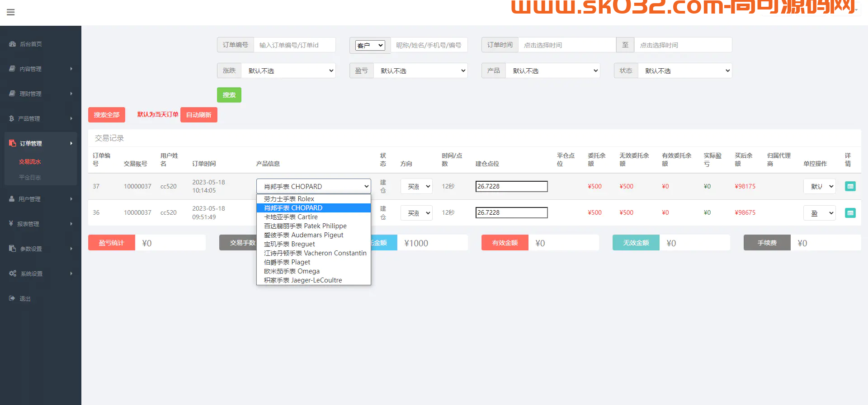Click the 盈亏统计 label button
The width and height of the screenshot is (868, 405).
click(112, 243)
